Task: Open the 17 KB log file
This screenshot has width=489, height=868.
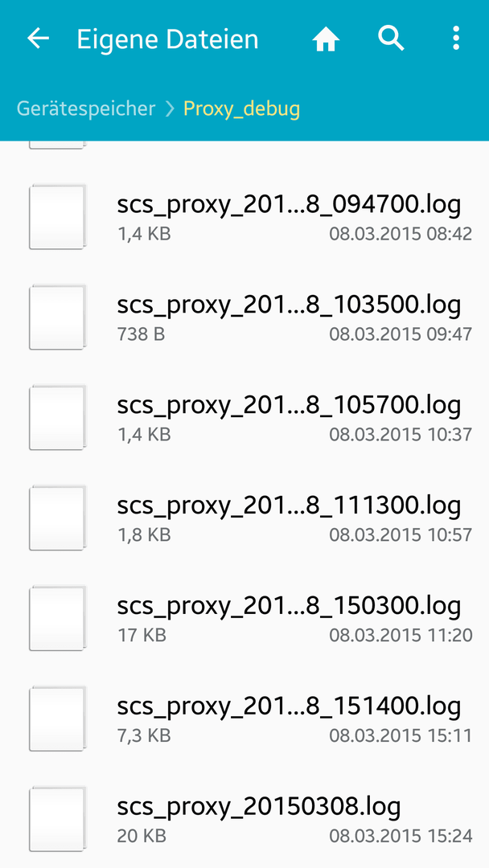Action: [244, 617]
